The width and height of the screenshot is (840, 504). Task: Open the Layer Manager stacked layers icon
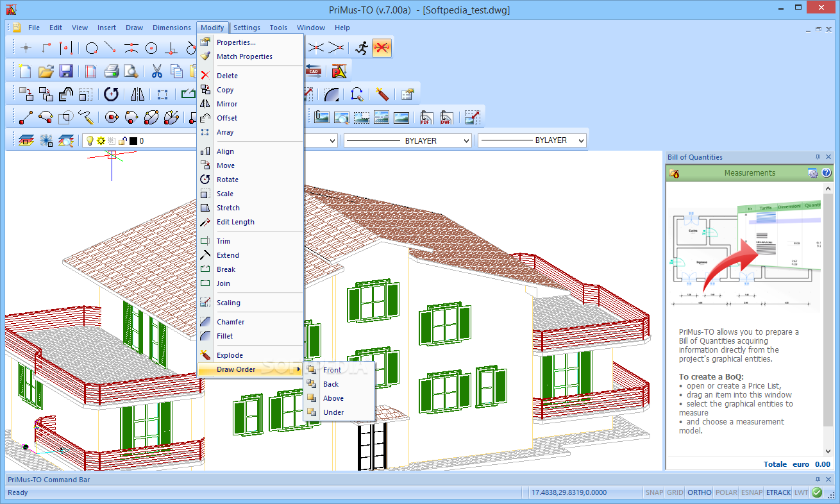pyautogui.click(x=26, y=140)
